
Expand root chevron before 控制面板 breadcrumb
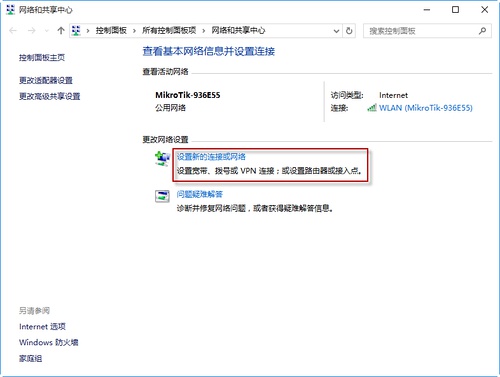click(x=88, y=31)
